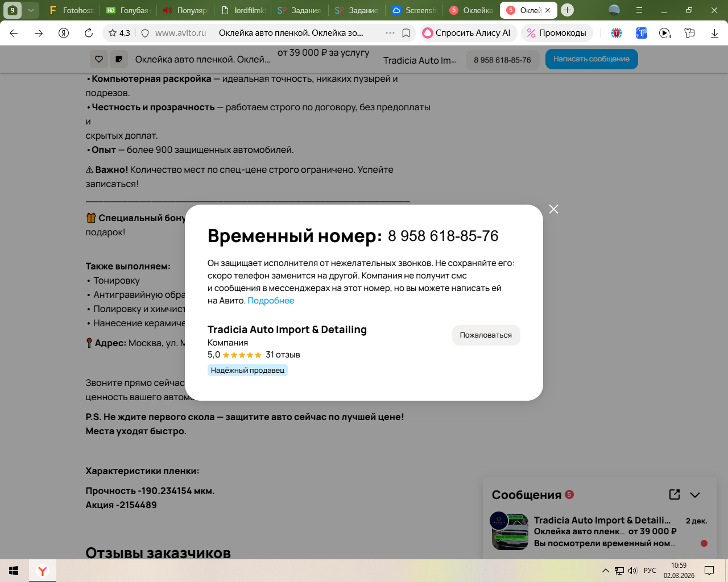
Task: Open the Tradicia Auto Import chat conversation
Action: coord(599,531)
